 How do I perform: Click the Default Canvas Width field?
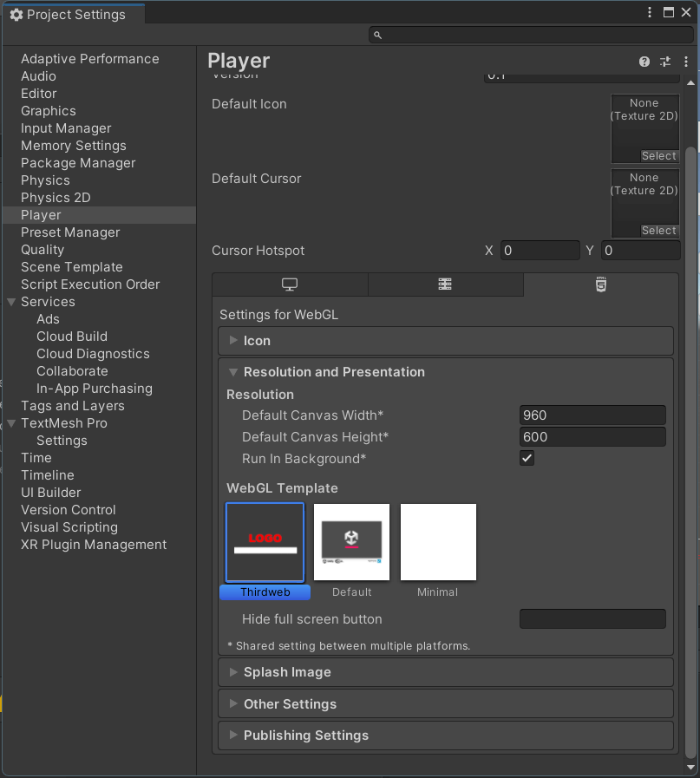tap(592, 415)
